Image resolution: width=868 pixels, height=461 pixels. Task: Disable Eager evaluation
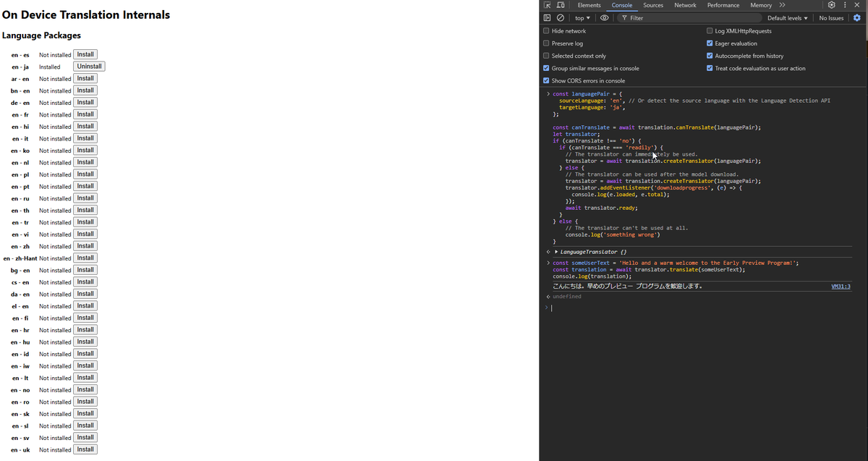pyautogui.click(x=711, y=43)
